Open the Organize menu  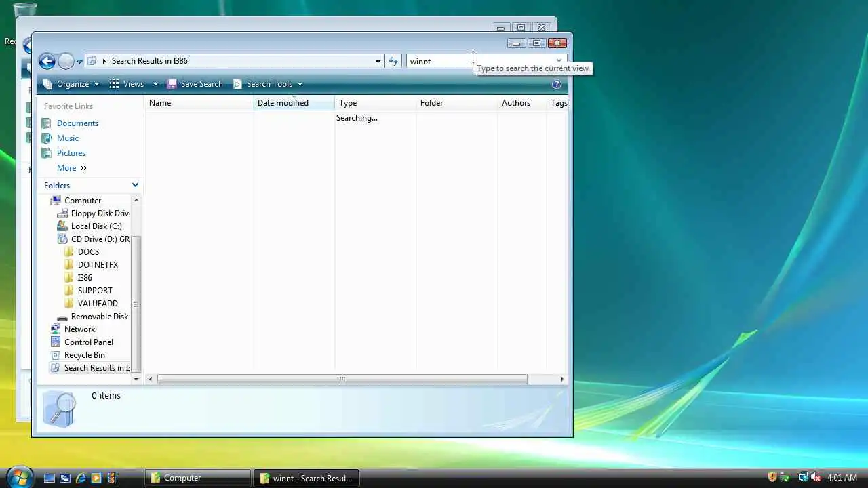[x=71, y=84]
